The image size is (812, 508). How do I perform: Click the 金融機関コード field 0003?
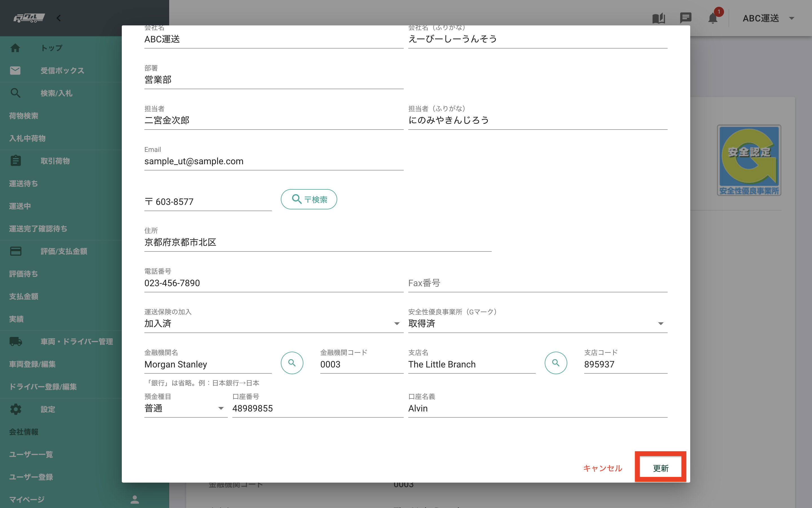tap(362, 364)
